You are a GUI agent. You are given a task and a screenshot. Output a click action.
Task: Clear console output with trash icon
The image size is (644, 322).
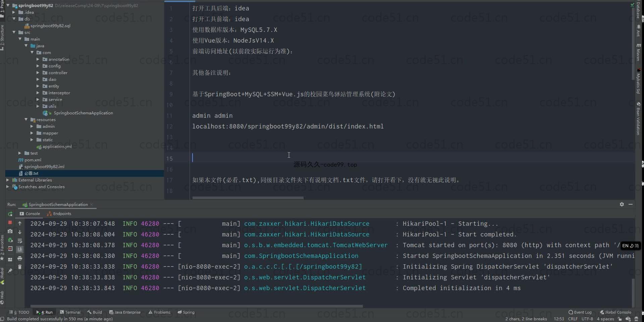pyautogui.click(x=20, y=267)
